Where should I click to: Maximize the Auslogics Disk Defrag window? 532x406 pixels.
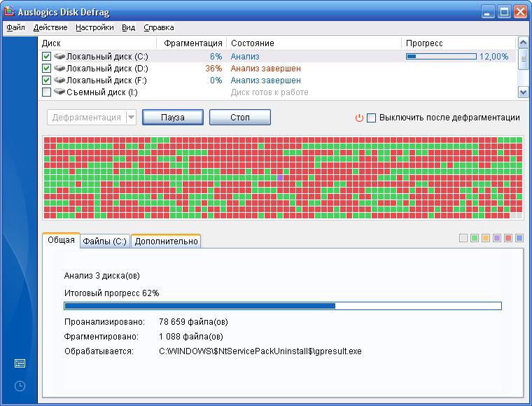tap(504, 12)
